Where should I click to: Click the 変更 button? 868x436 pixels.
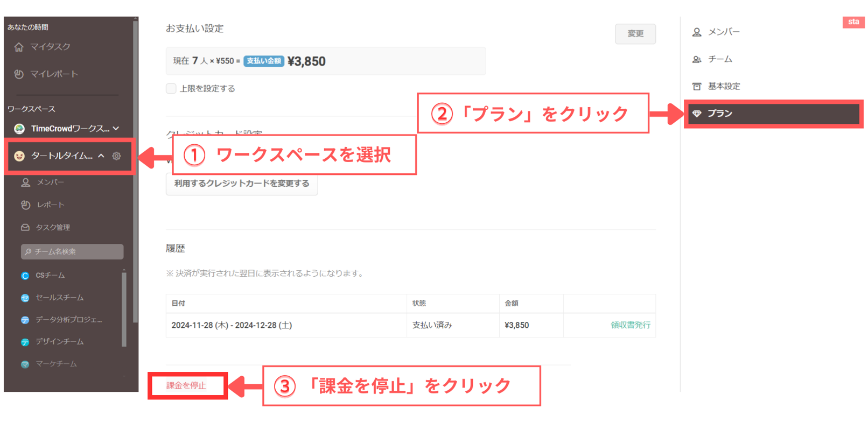pyautogui.click(x=635, y=34)
